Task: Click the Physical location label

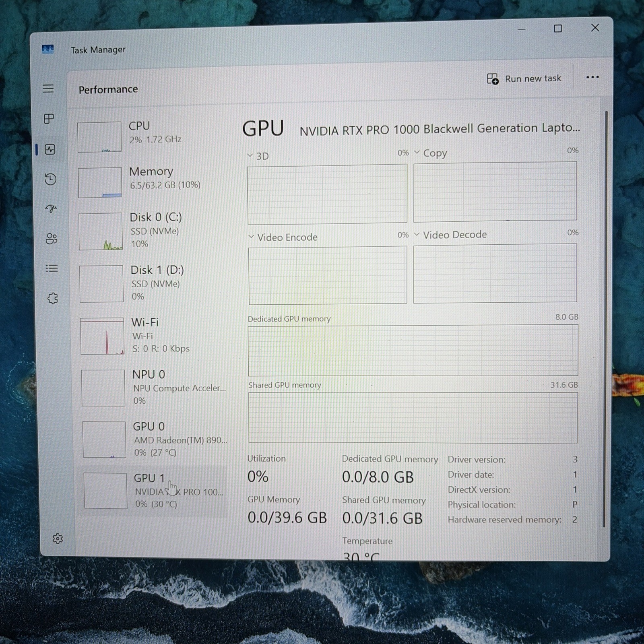Action: click(x=482, y=505)
